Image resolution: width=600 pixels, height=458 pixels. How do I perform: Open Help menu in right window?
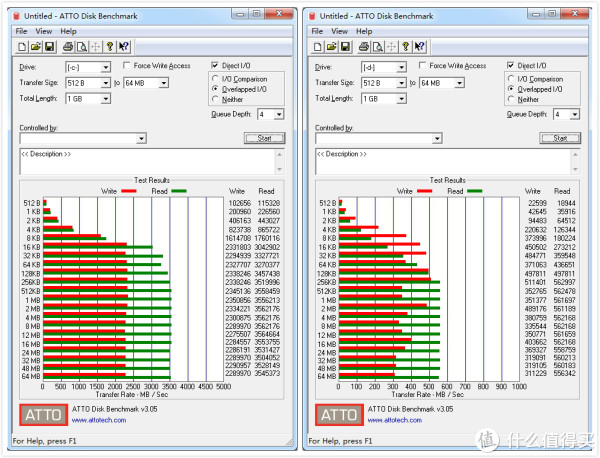point(364,31)
